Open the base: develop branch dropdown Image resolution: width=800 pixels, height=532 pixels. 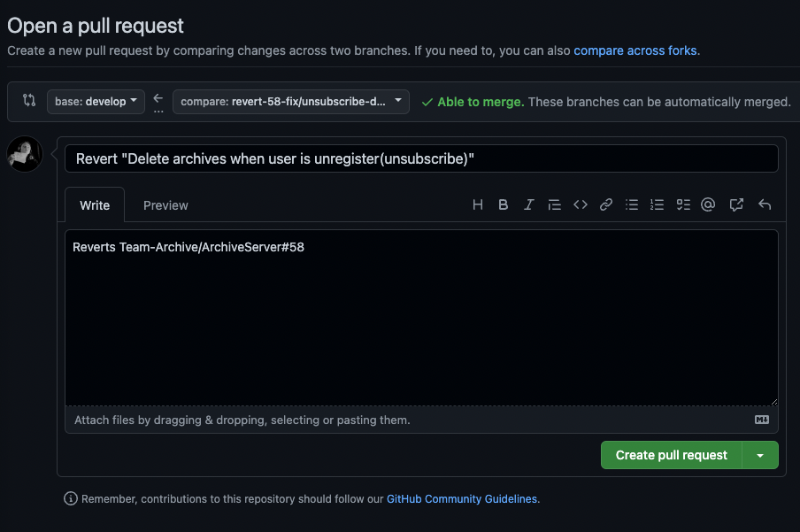[x=96, y=102]
